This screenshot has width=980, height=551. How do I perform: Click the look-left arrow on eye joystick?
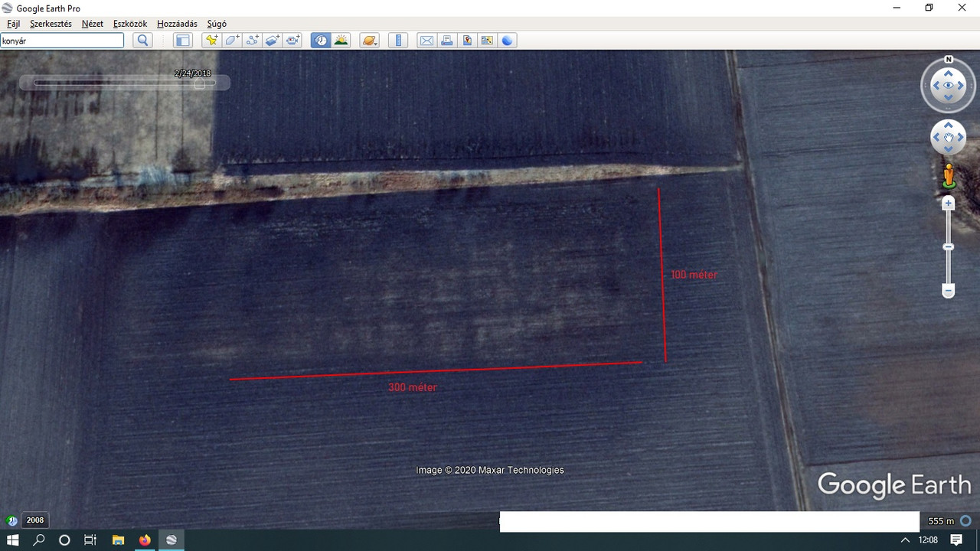pyautogui.click(x=936, y=86)
